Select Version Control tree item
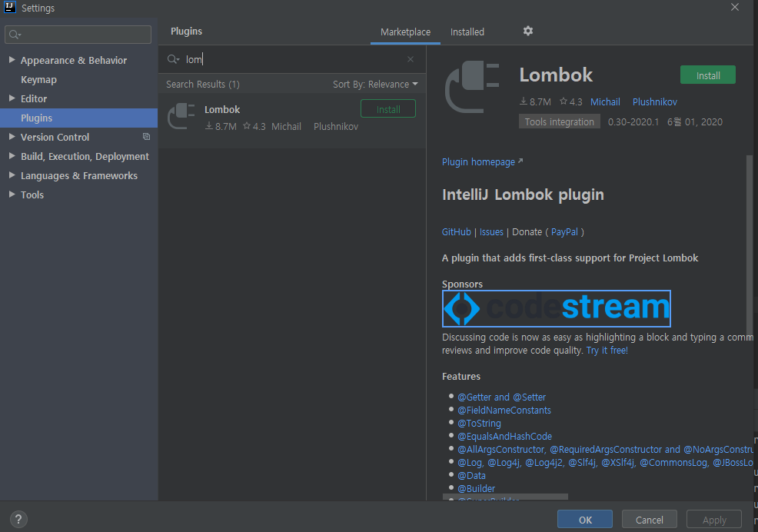 pos(55,138)
